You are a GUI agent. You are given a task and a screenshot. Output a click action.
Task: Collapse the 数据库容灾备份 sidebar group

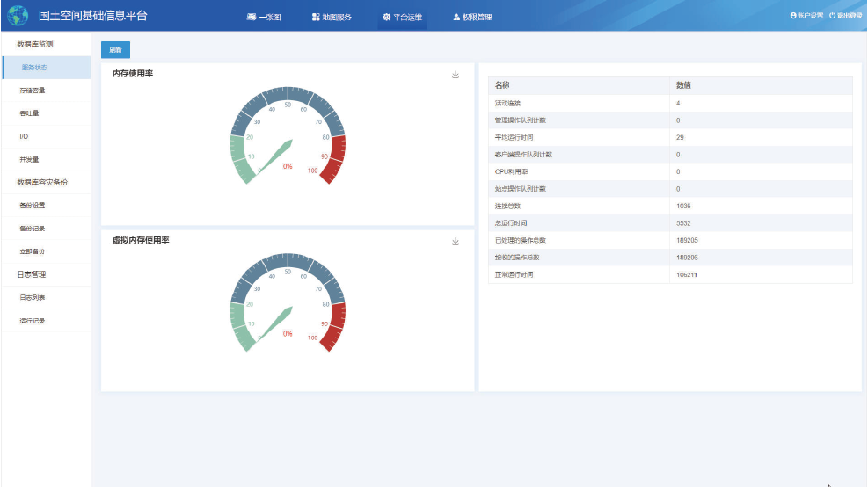(42, 182)
